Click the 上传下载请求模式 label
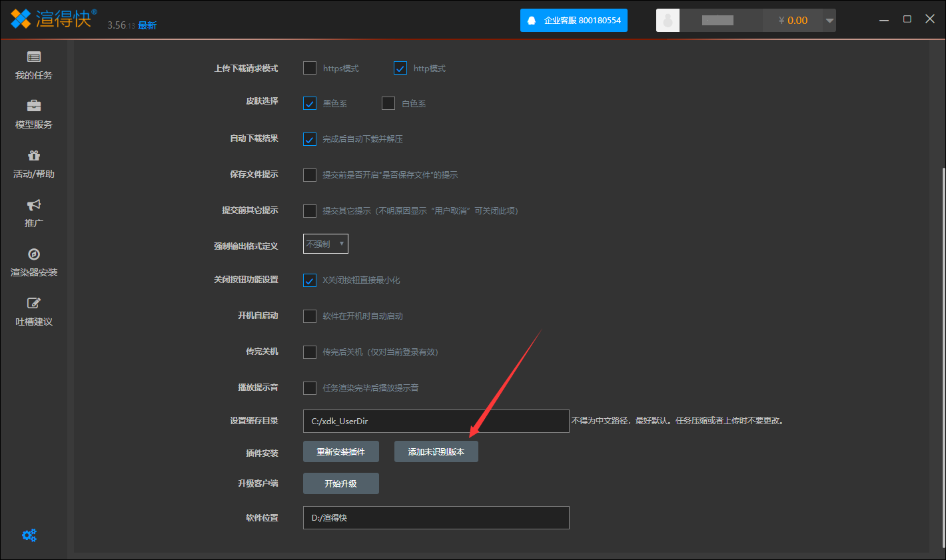The image size is (946, 560). click(246, 69)
